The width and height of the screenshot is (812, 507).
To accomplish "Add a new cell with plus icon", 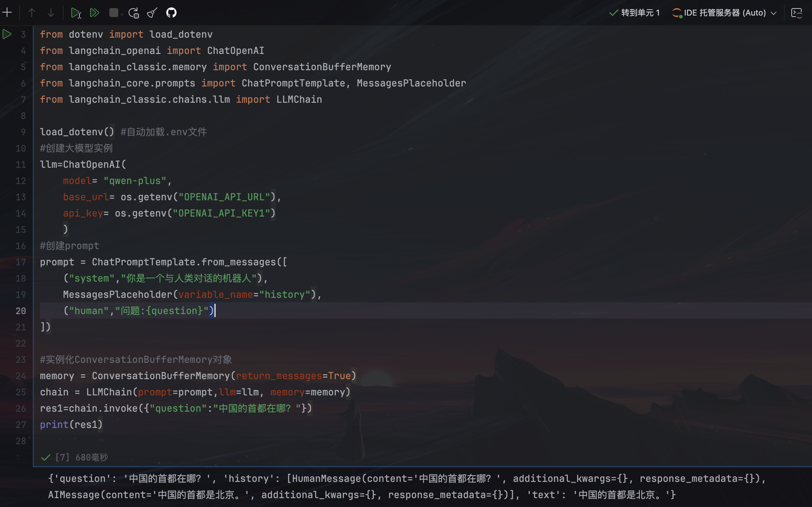I will click(7, 13).
